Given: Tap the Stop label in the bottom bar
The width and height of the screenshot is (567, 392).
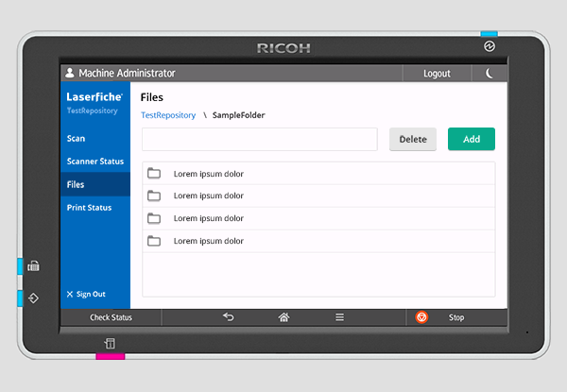Looking at the screenshot, I should (x=456, y=317).
